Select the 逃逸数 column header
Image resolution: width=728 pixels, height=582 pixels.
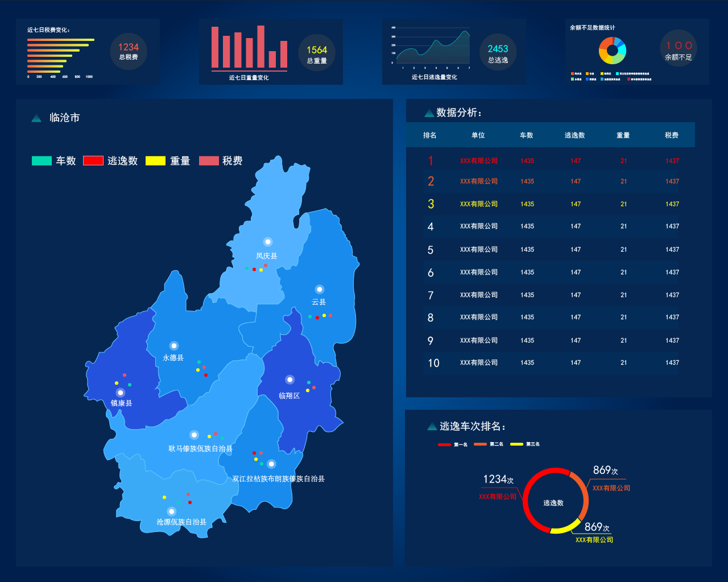click(x=575, y=135)
